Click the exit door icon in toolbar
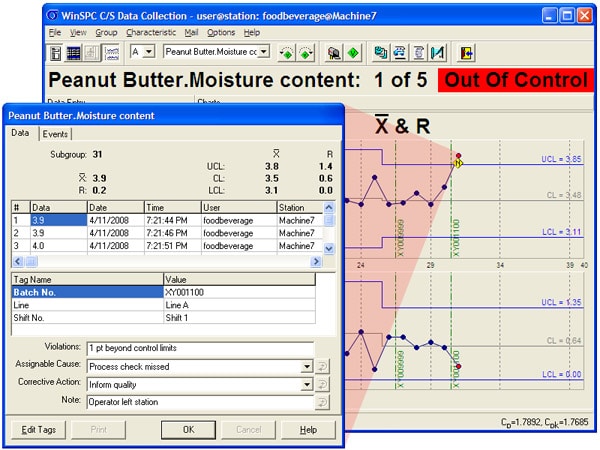This screenshot has height=450, width=600. tap(466, 51)
